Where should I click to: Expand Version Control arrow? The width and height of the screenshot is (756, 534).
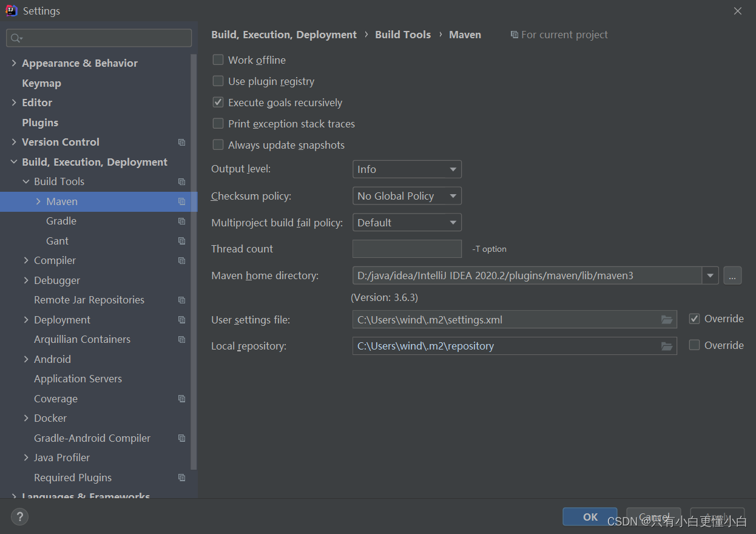coord(14,142)
